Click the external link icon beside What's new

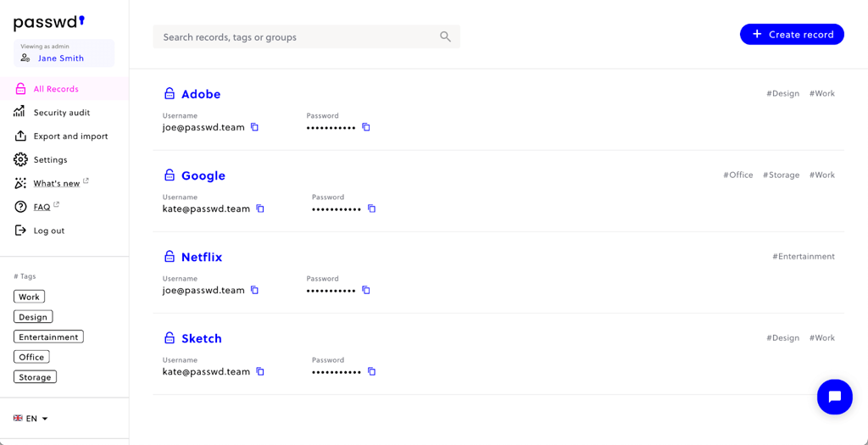[86, 181]
